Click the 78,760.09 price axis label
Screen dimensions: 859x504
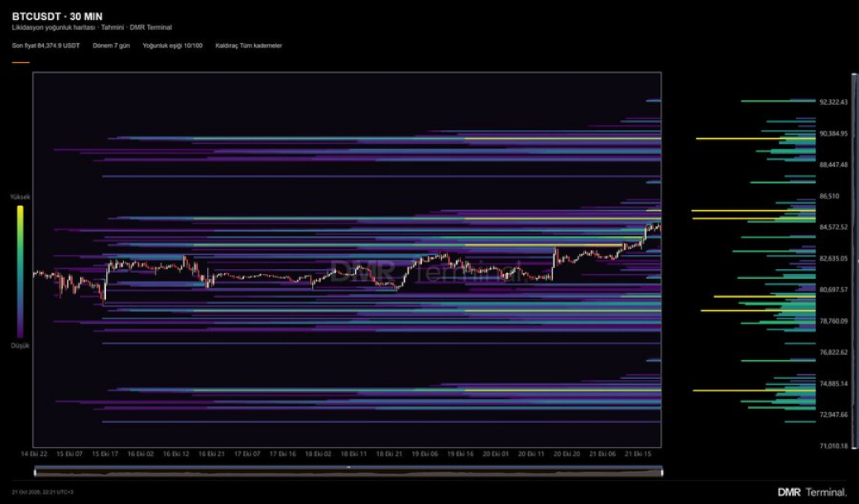coord(833,321)
